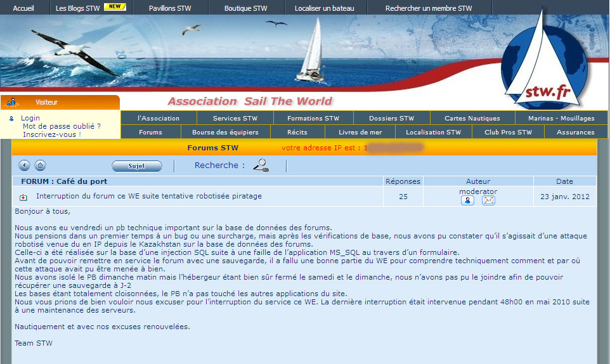Click the red arrow icon beside topic title
The width and height of the screenshot is (610, 364).
pyautogui.click(x=23, y=197)
